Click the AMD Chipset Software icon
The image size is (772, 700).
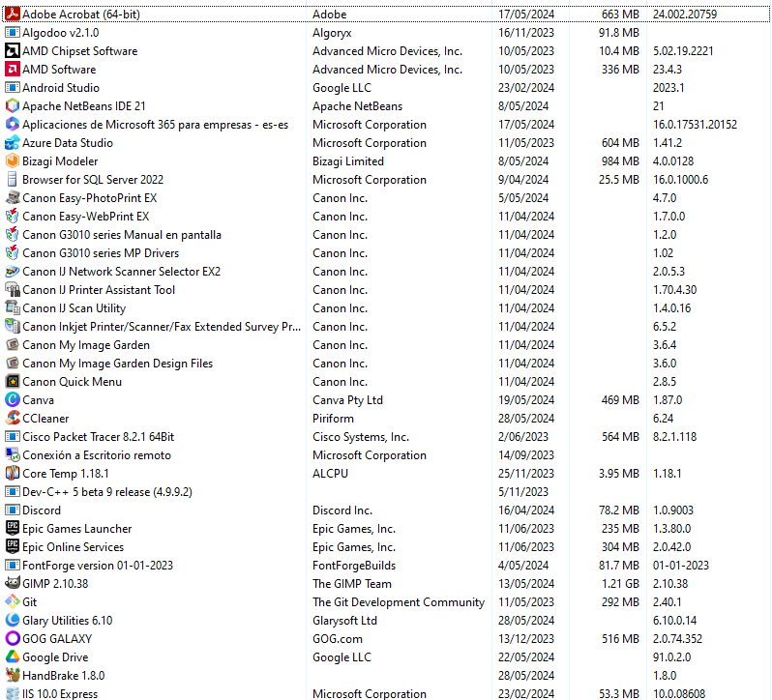coord(13,50)
